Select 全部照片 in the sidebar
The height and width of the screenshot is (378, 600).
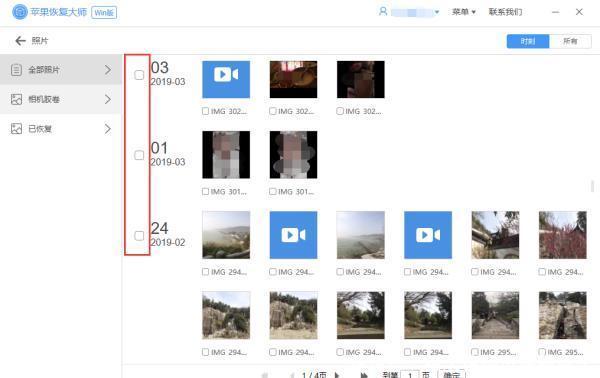61,70
